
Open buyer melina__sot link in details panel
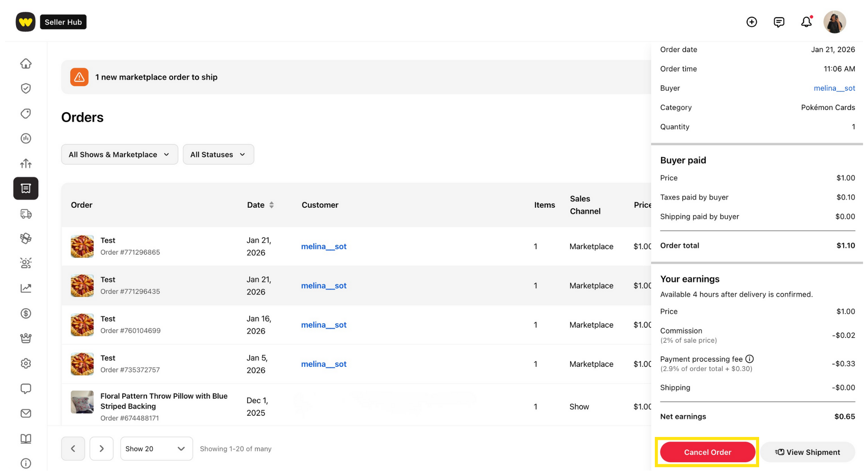pos(834,88)
